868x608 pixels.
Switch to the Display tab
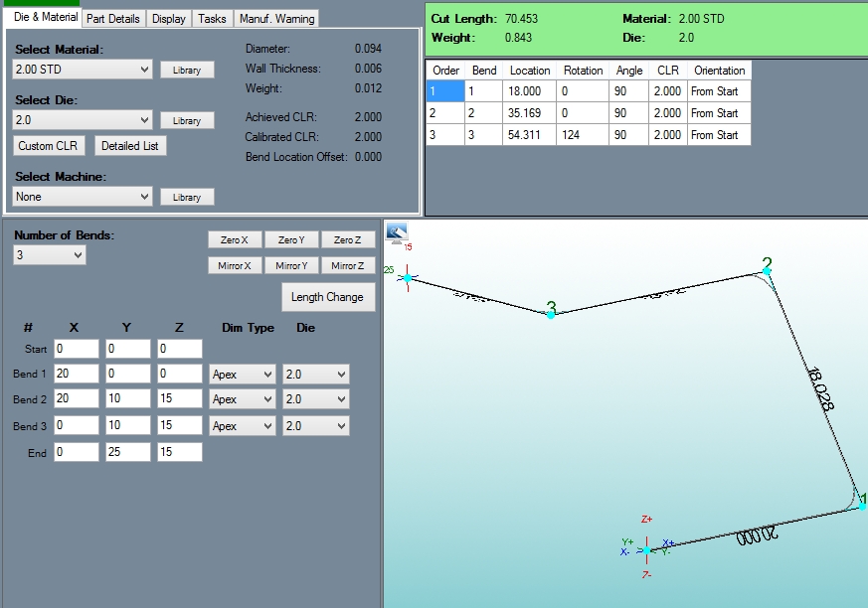169,19
